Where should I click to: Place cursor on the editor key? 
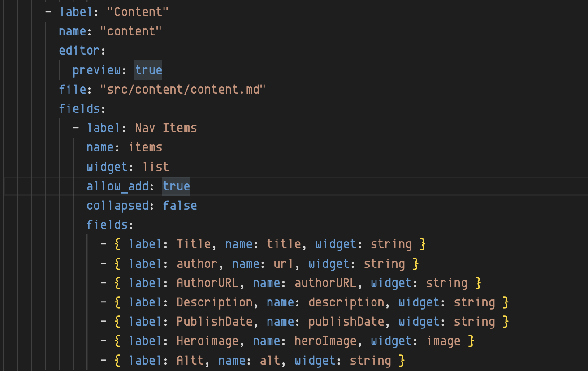tap(79, 51)
